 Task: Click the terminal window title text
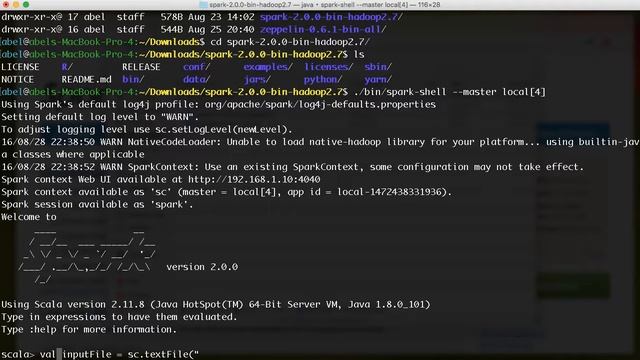click(324, 5)
